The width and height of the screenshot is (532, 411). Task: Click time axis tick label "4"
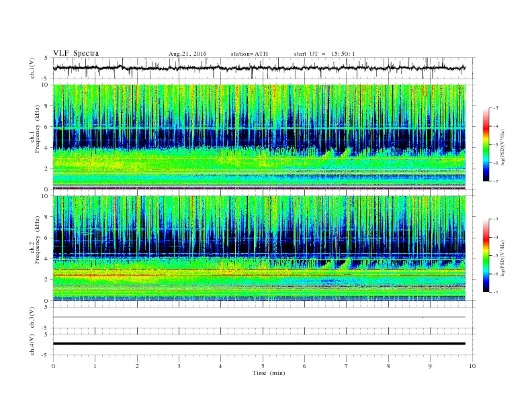[221, 366]
